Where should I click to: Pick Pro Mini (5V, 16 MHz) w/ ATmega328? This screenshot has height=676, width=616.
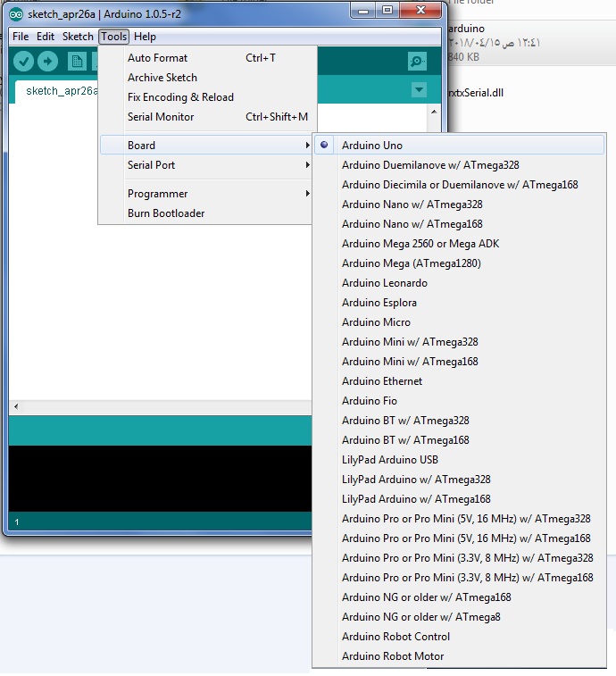pyautogui.click(x=459, y=519)
